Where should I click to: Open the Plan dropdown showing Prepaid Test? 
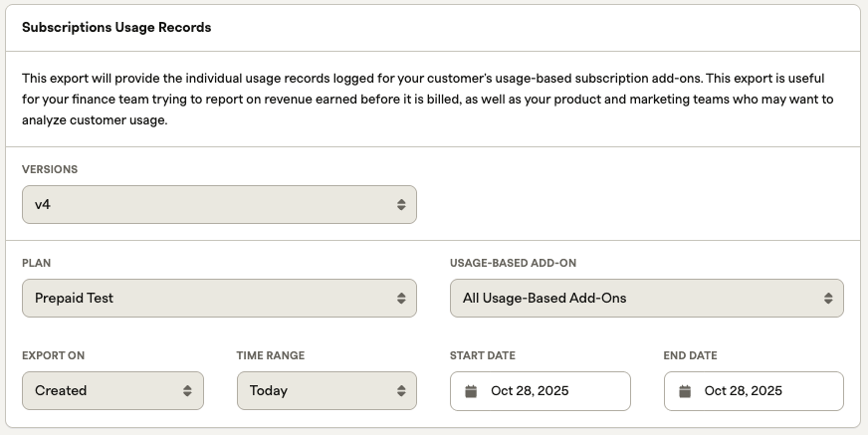(219, 298)
